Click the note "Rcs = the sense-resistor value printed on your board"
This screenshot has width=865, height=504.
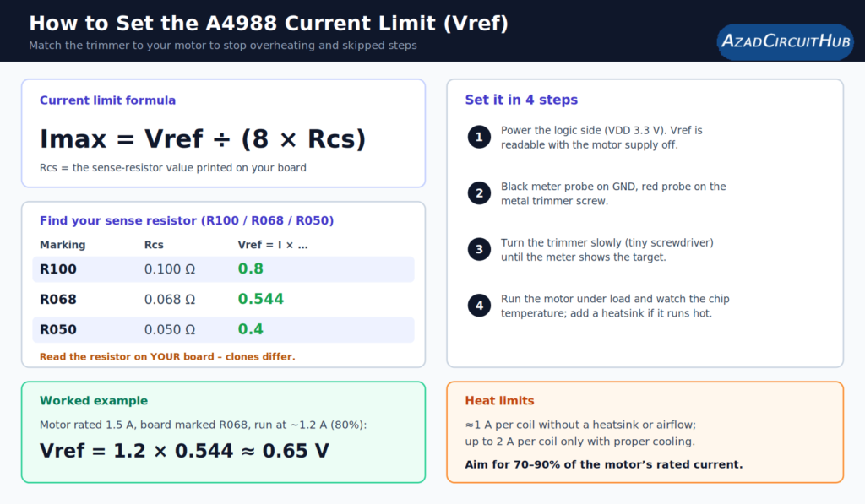172,168
